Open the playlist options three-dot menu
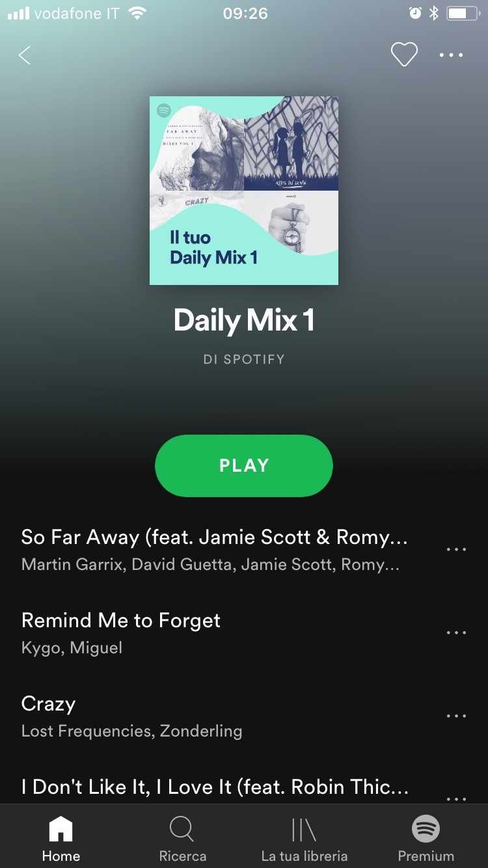The image size is (488, 868). (451, 55)
